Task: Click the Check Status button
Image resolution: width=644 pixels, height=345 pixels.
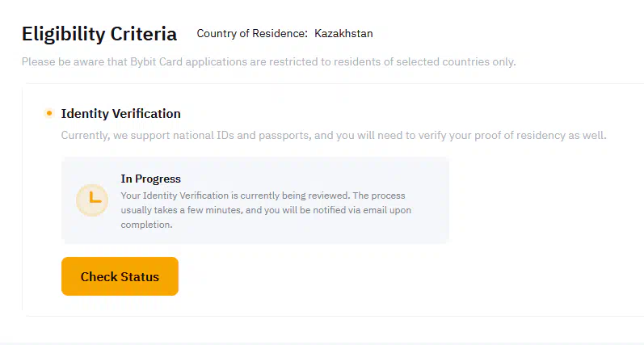Action: point(120,276)
